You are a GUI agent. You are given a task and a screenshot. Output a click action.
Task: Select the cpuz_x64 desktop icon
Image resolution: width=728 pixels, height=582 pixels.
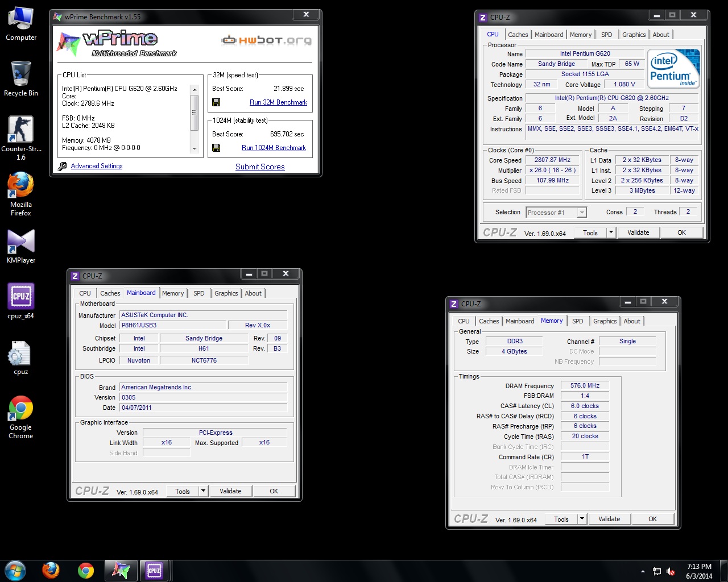(21, 301)
